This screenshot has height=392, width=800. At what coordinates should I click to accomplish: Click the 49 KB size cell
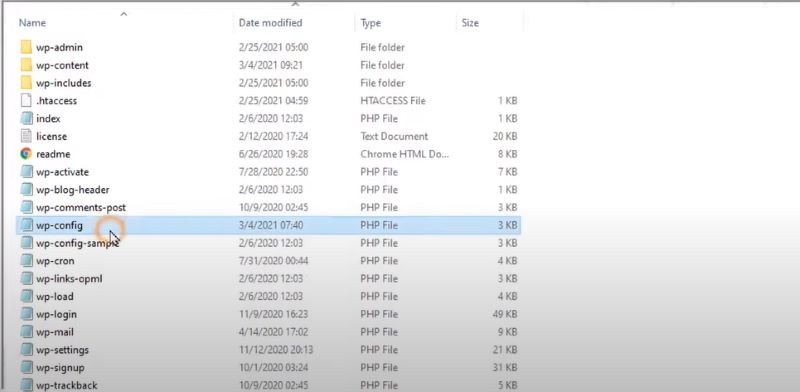(505, 314)
